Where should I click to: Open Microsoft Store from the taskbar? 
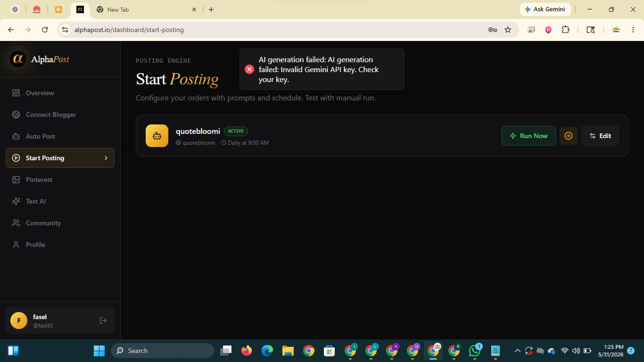coord(329,351)
